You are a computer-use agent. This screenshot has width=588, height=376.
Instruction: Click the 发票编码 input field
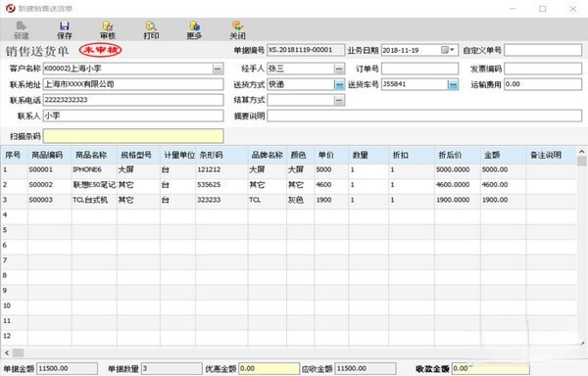tap(543, 69)
